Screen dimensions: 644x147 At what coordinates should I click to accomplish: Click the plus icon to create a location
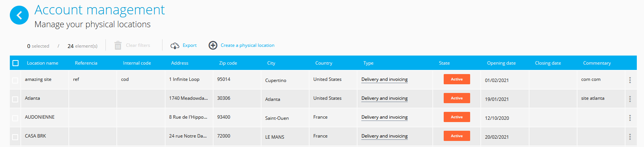[x=213, y=45]
